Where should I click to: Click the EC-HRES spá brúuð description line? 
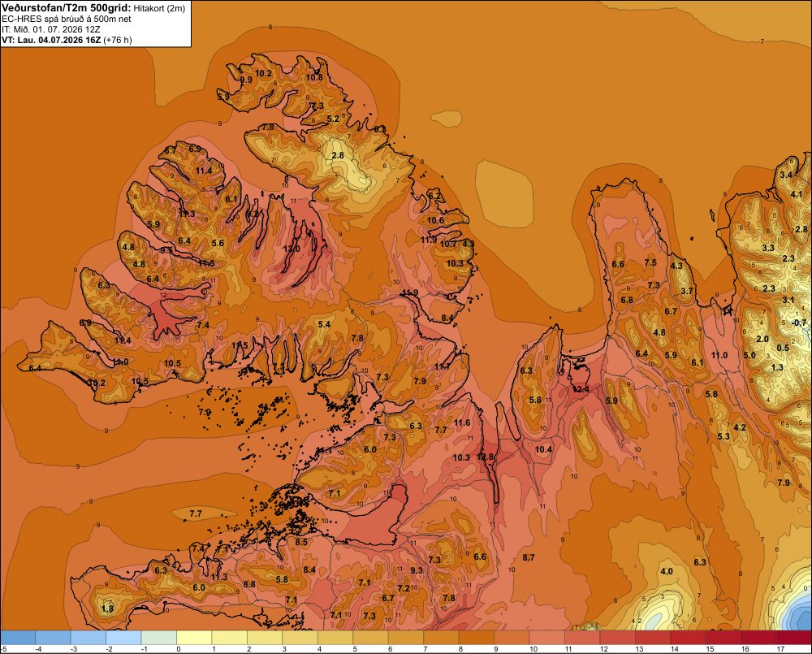67,19
